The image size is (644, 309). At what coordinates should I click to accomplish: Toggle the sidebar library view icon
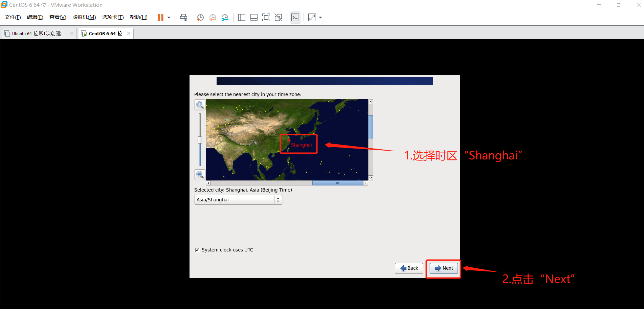242,18
